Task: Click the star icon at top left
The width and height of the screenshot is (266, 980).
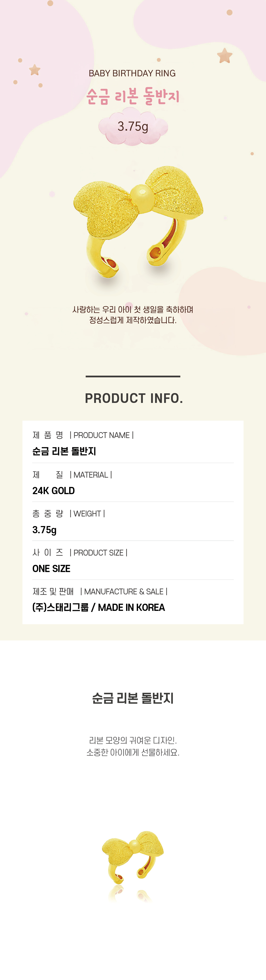Action: click(x=35, y=70)
